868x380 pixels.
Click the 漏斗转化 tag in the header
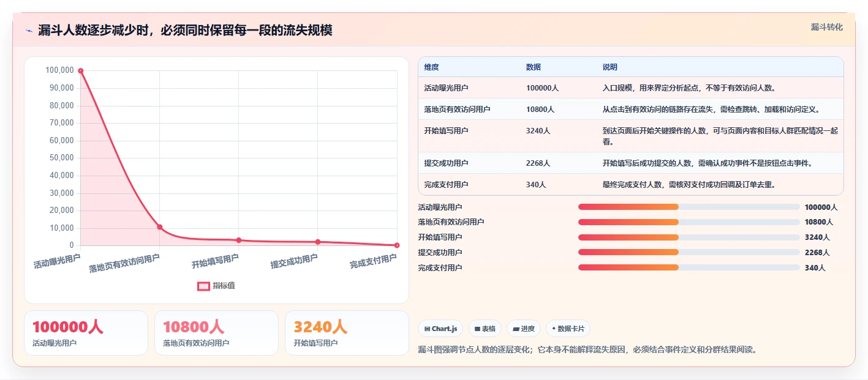(x=826, y=27)
